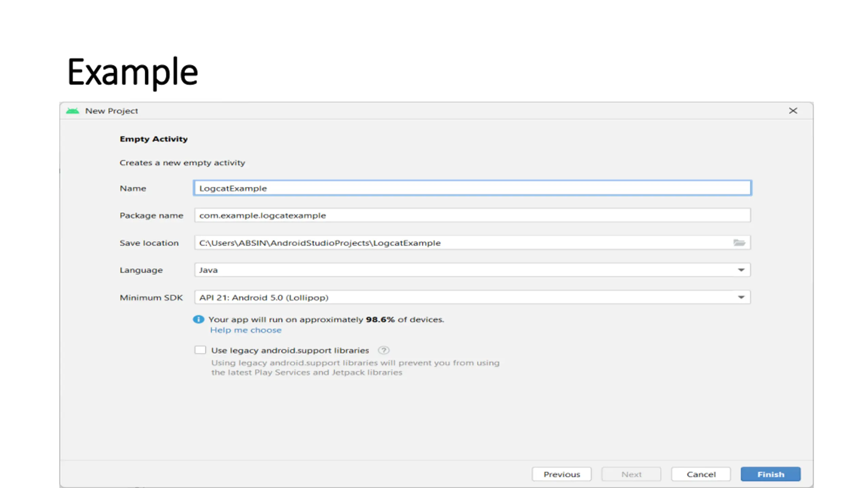868x488 pixels.
Task: Open the Help me choose link
Action: point(246,330)
